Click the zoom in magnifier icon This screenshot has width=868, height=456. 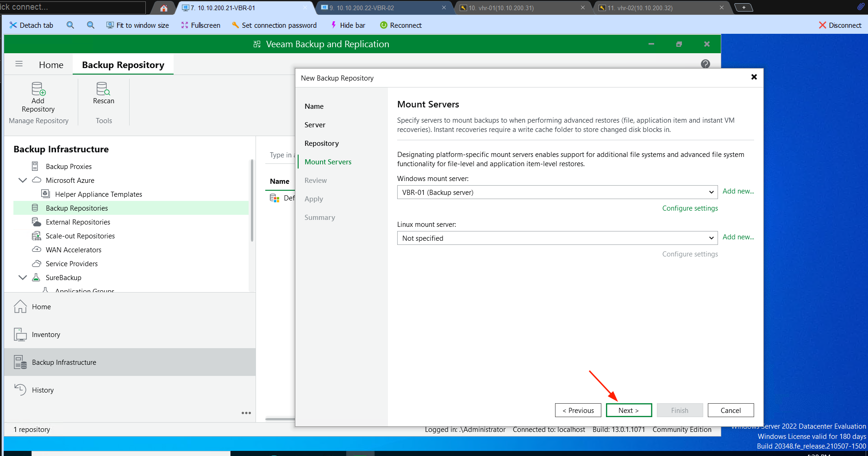(x=70, y=25)
